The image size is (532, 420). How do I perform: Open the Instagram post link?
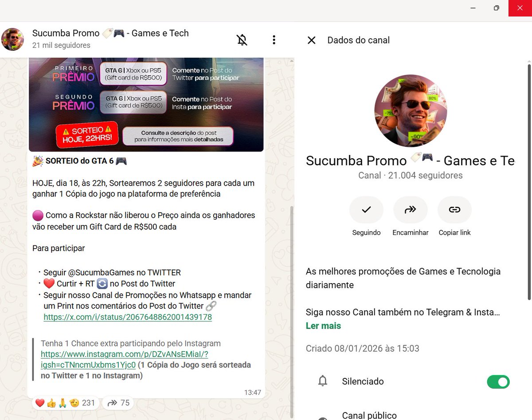[x=124, y=359]
